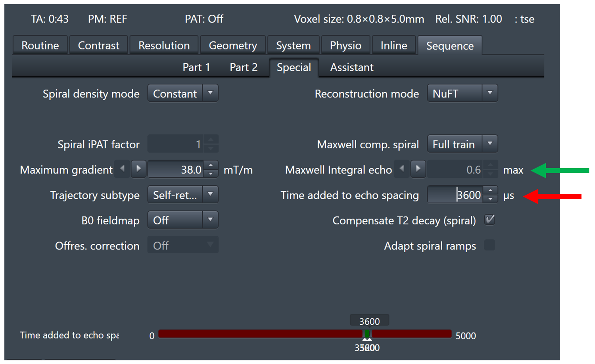Select the Part 1 subtab
The width and height of the screenshot is (595, 364).
(196, 67)
